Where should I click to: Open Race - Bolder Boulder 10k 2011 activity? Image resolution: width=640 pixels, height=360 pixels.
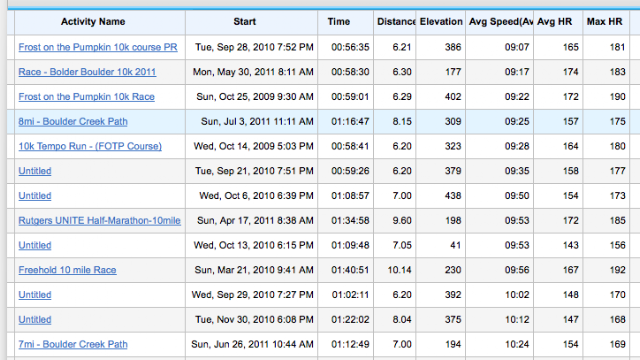(x=87, y=72)
